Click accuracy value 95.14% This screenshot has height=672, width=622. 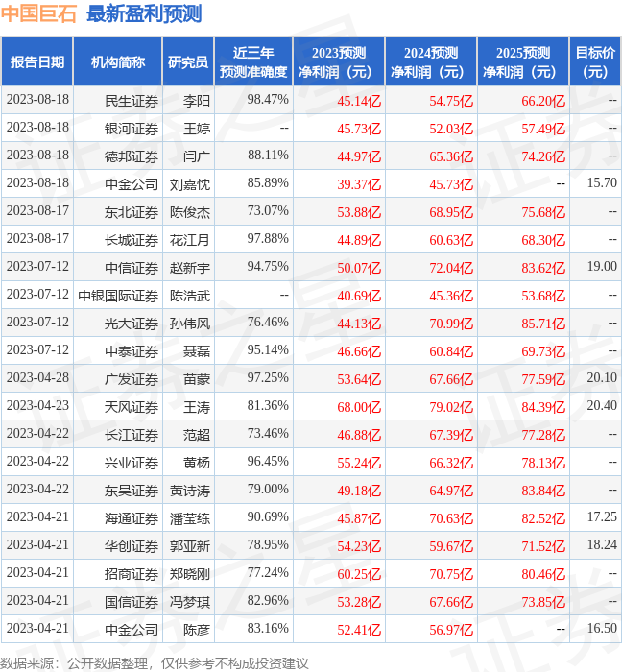[268, 350]
